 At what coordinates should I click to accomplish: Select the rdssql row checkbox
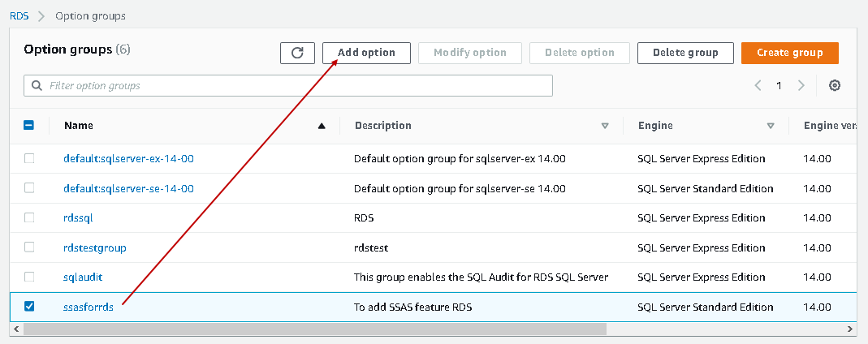point(29,217)
